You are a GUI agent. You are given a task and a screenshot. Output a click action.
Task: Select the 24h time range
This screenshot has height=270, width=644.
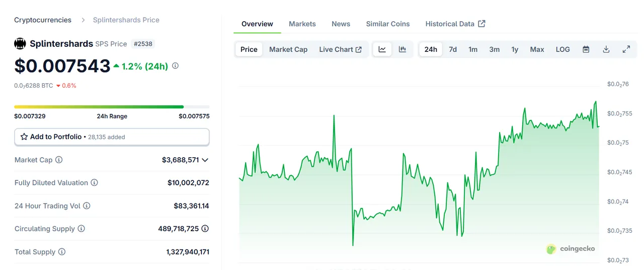(431, 49)
